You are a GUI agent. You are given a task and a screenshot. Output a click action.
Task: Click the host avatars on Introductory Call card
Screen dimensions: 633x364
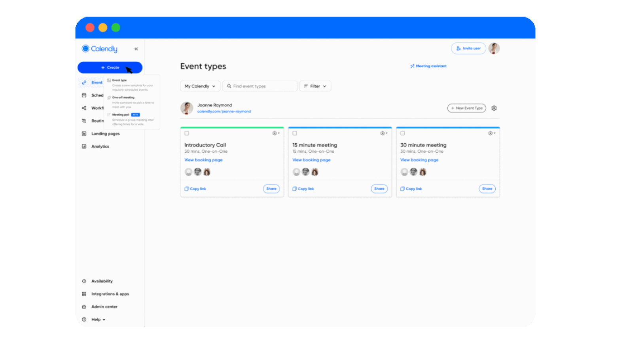point(197,172)
